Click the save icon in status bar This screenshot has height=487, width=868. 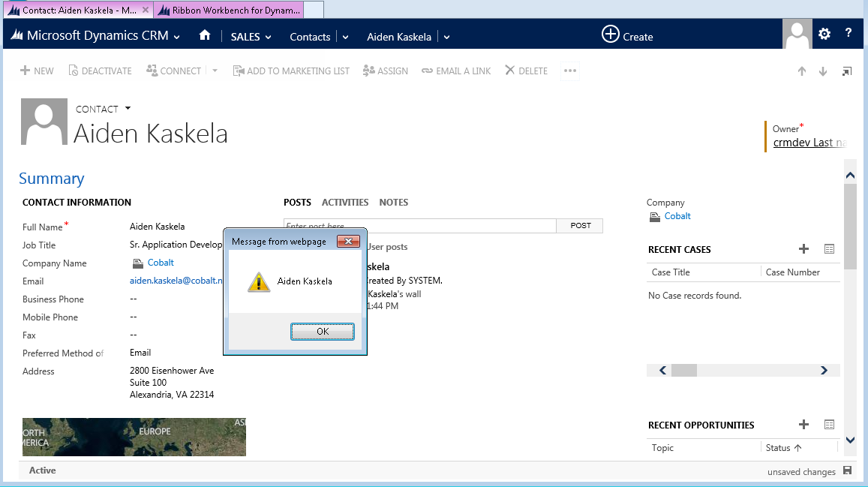(x=848, y=471)
